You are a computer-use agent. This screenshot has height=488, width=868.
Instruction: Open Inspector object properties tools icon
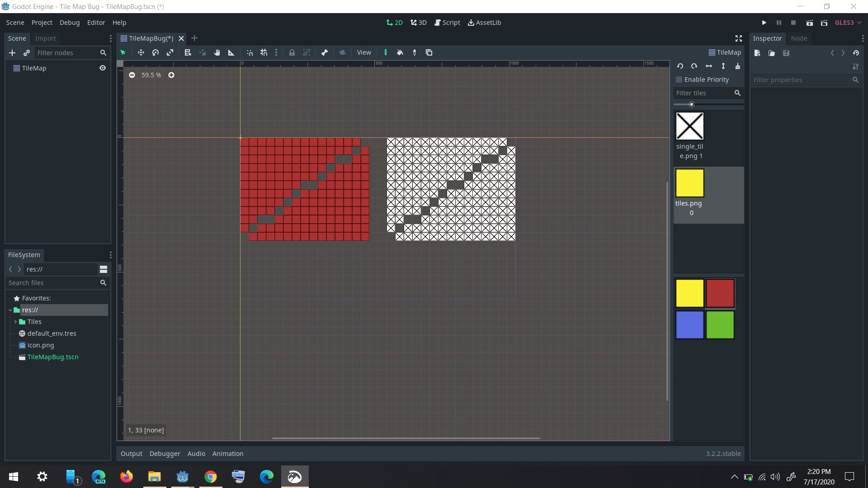pyautogui.click(x=855, y=66)
